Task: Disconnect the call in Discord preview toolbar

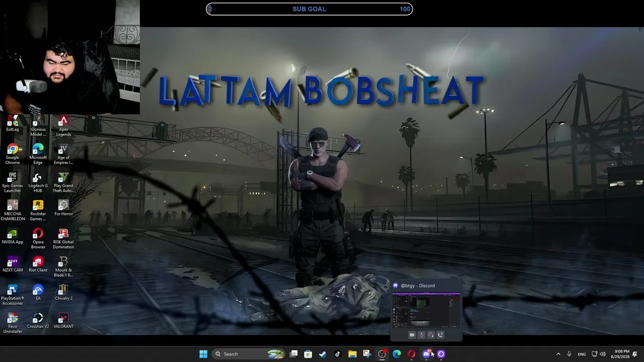Action: pos(441,335)
